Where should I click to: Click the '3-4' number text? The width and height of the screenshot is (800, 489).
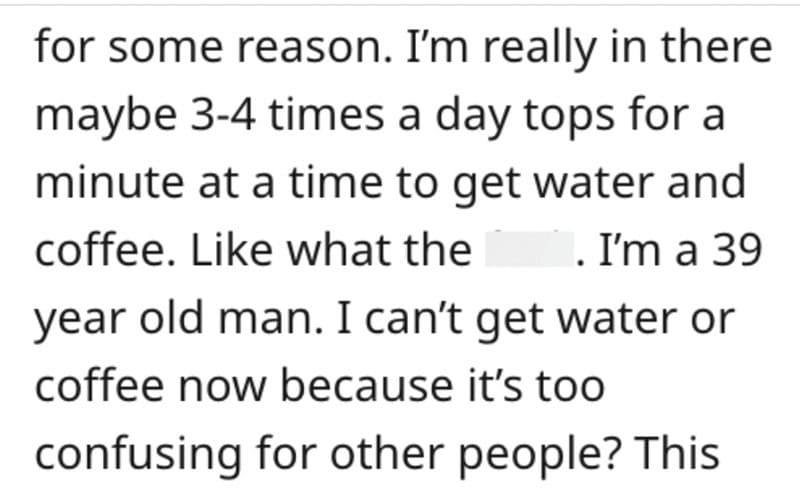tap(222, 115)
